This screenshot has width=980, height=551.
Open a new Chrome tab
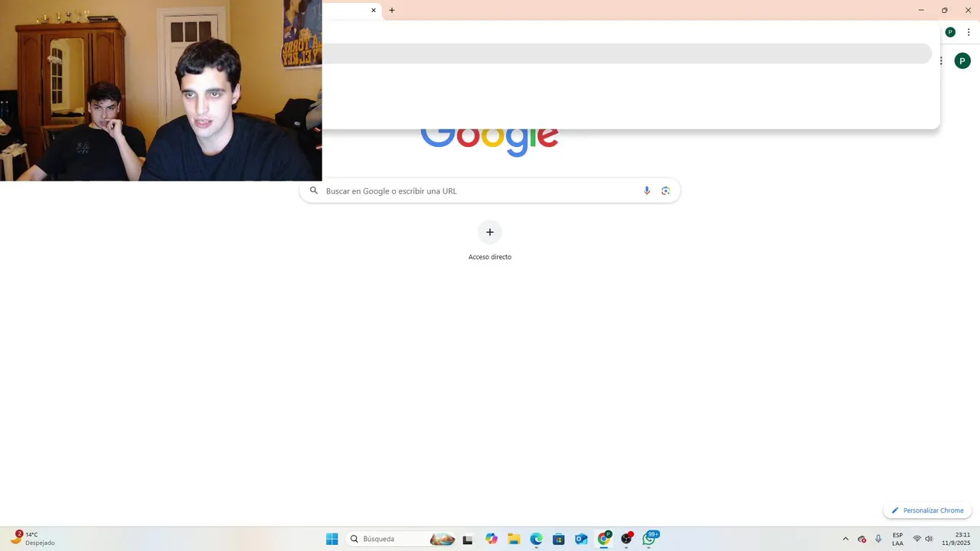tap(392, 11)
